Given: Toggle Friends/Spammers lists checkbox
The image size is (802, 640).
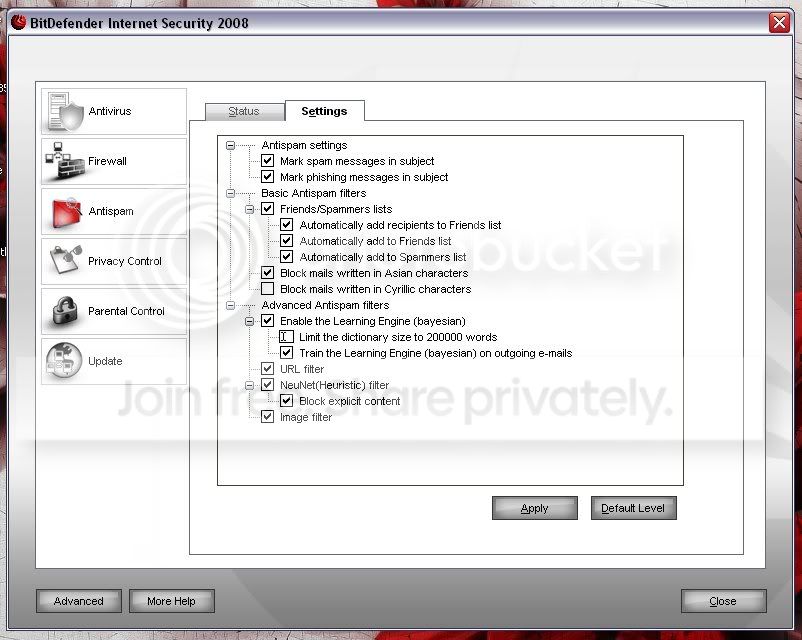Looking at the screenshot, I should 268,209.
